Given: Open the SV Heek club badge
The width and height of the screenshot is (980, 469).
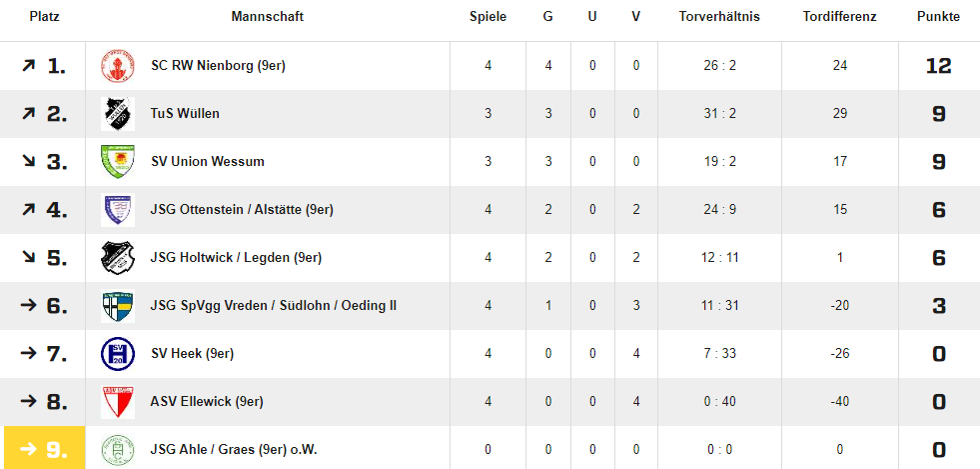Looking at the screenshot, I should 118,354.
